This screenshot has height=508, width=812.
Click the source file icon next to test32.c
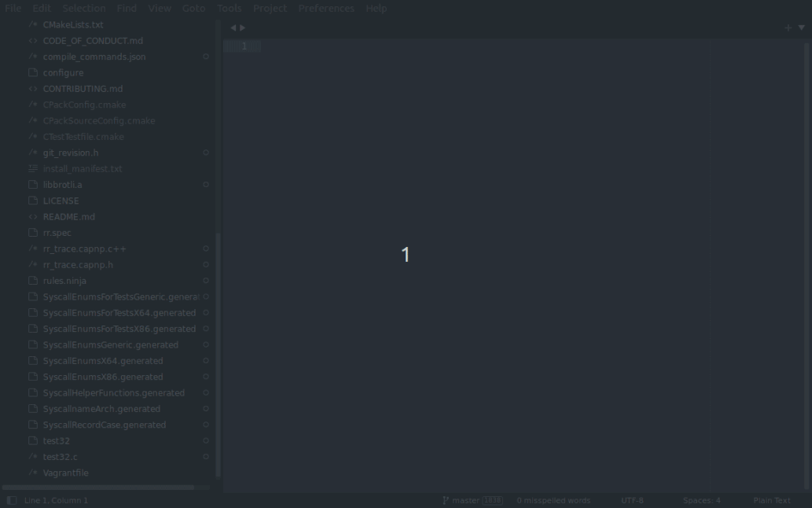[x=32, y=457]
